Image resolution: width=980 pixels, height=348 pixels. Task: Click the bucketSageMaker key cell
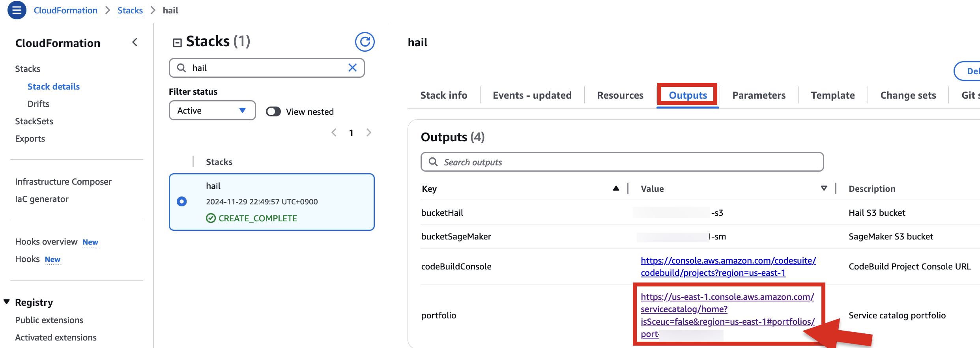pyautogui.click(x=456, y=236)
